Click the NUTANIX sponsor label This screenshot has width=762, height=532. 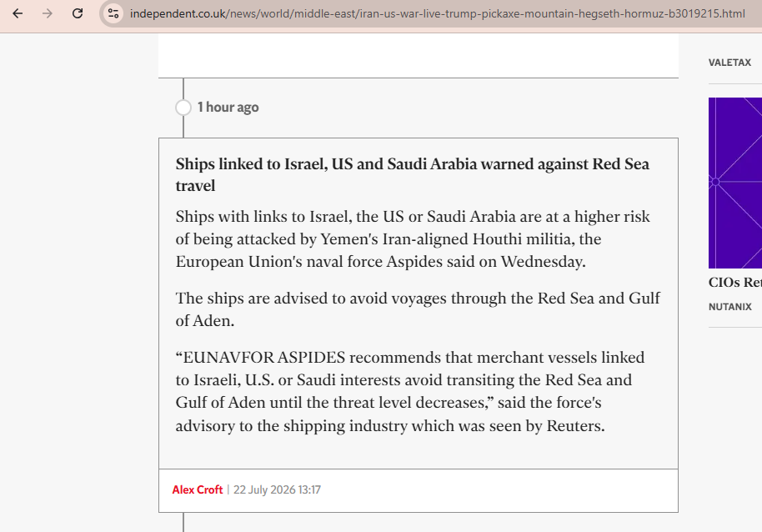730,307
